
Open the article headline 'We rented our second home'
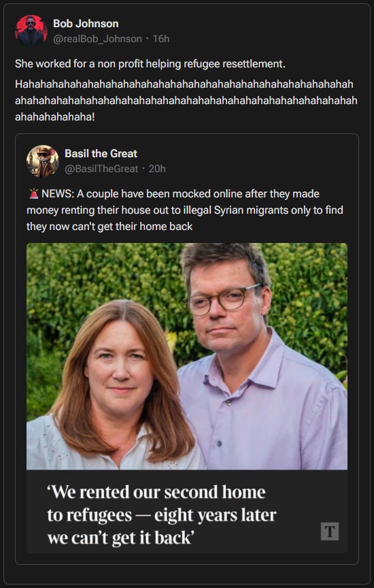click(162, 514)
